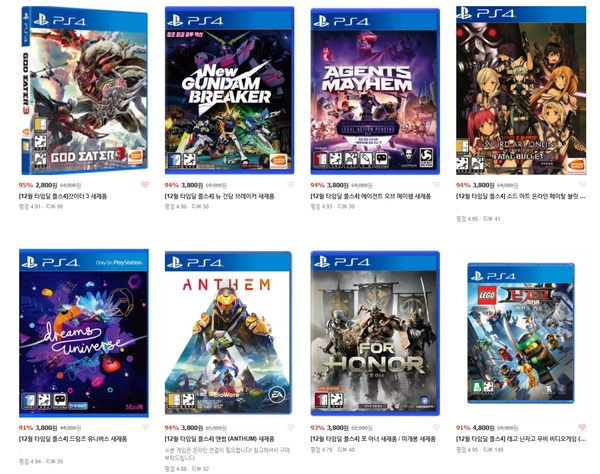Click red heart on LEGO Ninjago listing
The height and width of the screenshot is (474, 600).
(x=582, y=427)
